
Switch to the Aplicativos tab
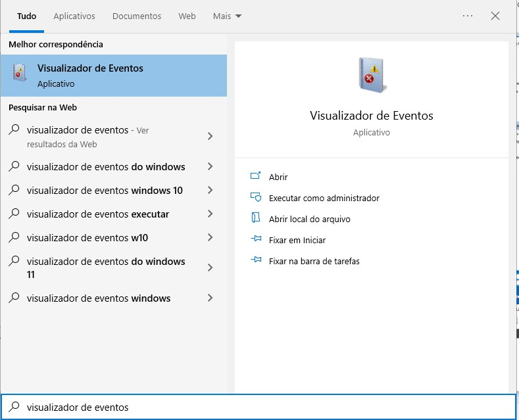click(74, 16)
